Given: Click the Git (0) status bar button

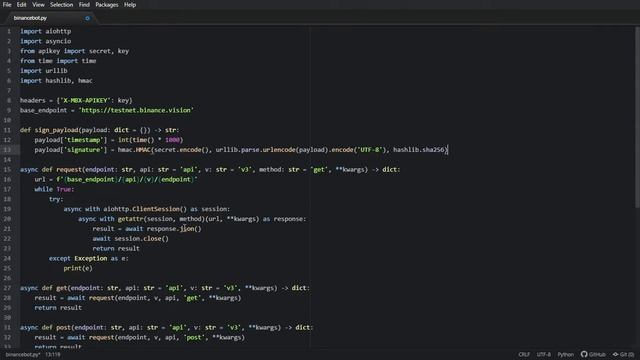Looking at the screenshot, I should (x=623, y=354).
